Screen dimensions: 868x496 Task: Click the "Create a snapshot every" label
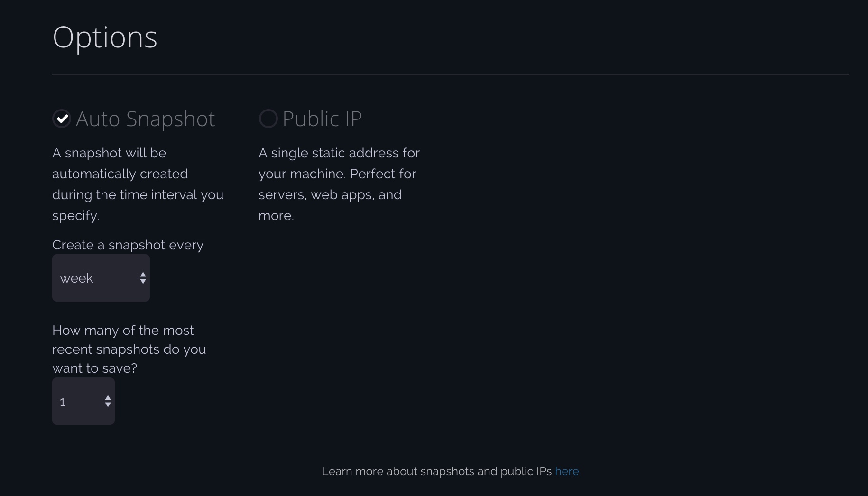coord(128,245)
